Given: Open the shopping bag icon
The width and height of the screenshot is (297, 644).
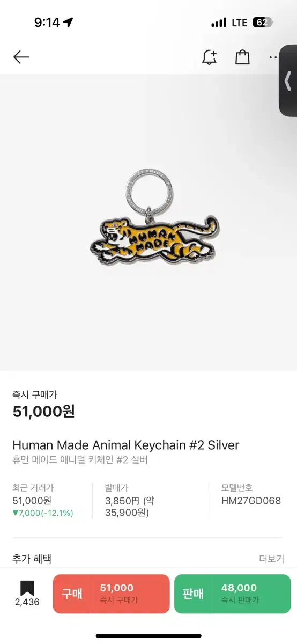Looking at the screenshot, I should click(x=242, y=57).
